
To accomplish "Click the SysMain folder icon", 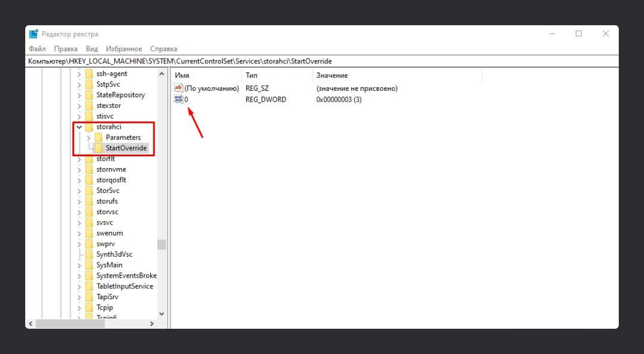I will (x=89, y=265).
